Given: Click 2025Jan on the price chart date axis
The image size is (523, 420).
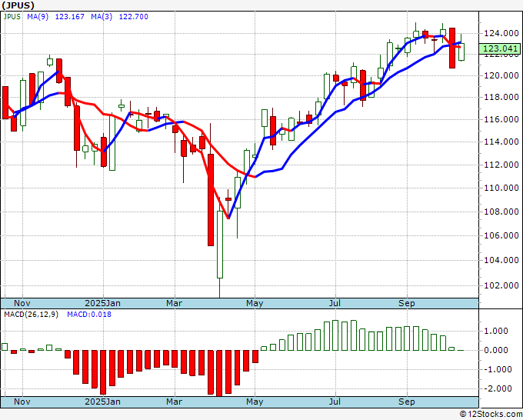Looking at the screenshot, I should (x=103, y=303).
